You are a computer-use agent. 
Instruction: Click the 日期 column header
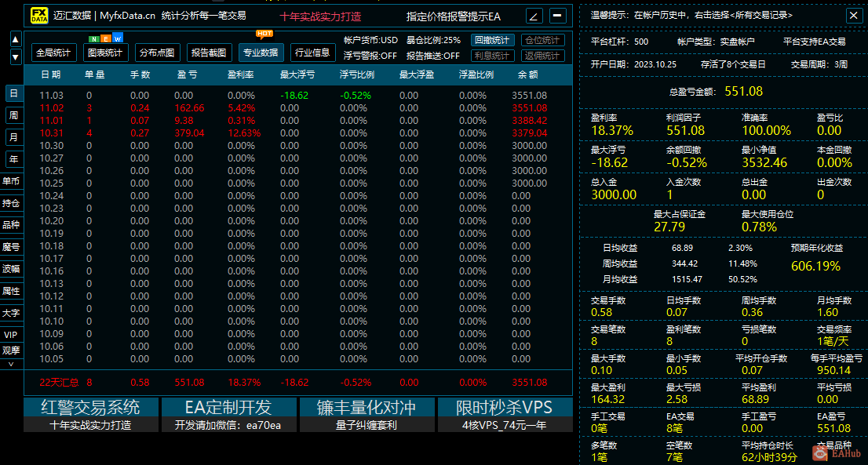[x=51, y=74]
